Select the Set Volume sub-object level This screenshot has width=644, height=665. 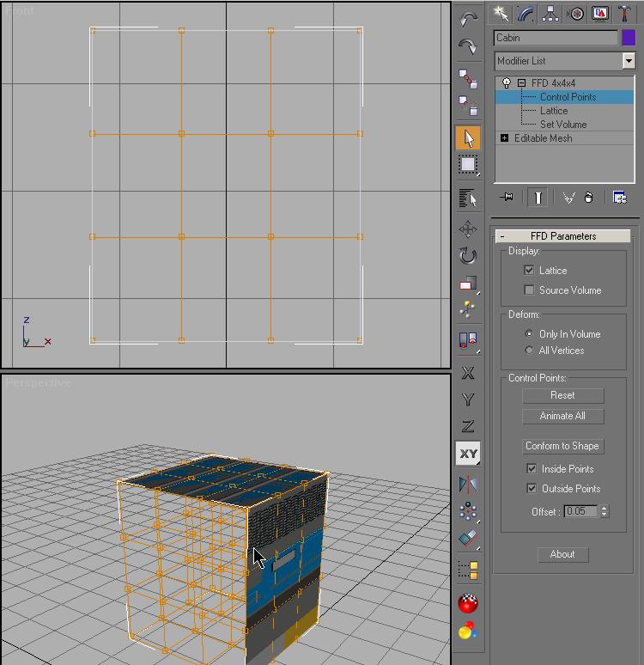pos(563,125)
